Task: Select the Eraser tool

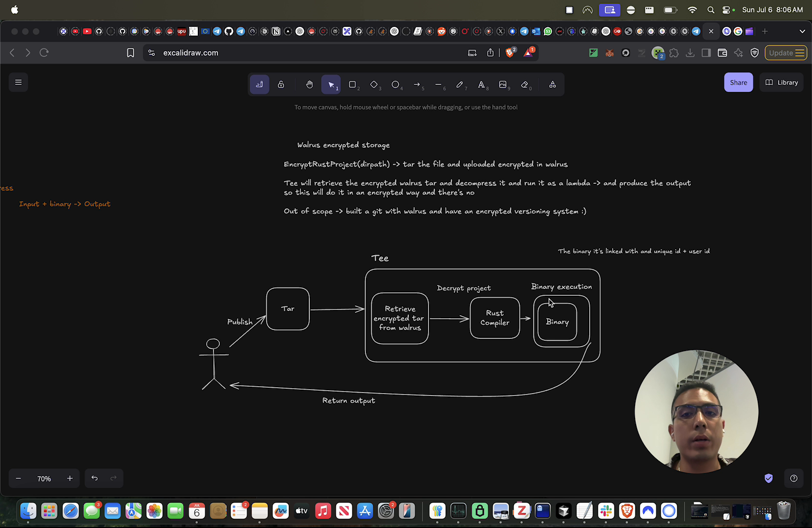Action: tap(525, 85)
